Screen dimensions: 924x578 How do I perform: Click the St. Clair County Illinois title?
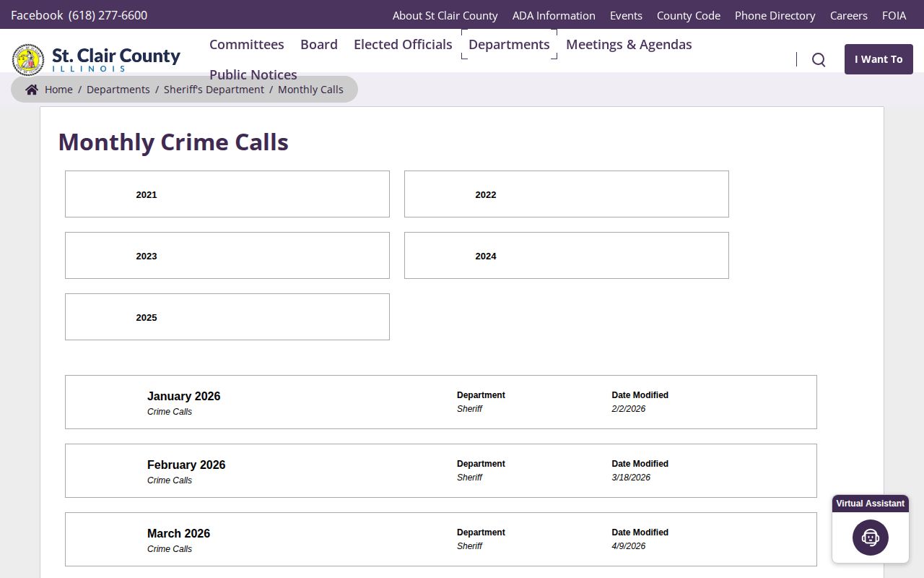(116, 59)
